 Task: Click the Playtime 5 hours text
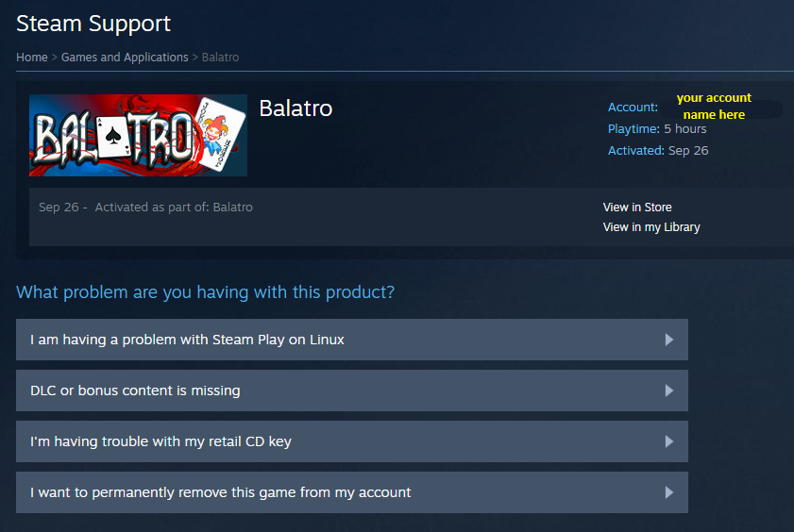tap(657, 129)
